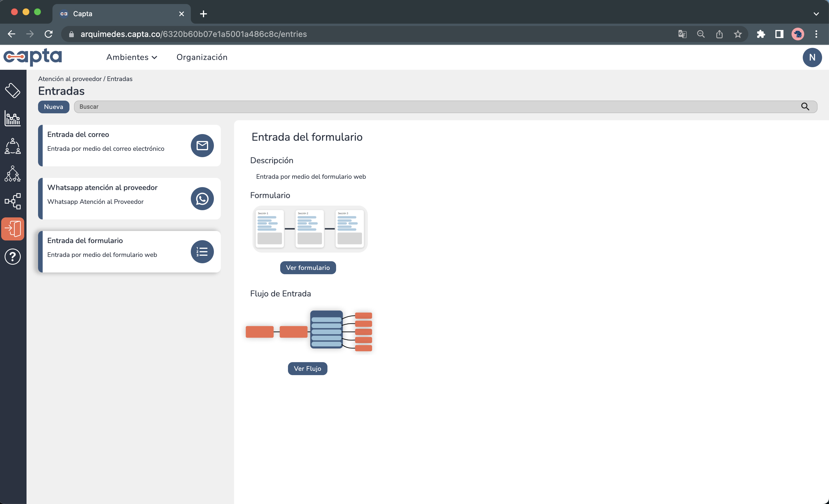Open Chrome's three-dot menu

[x=816, y=34]
